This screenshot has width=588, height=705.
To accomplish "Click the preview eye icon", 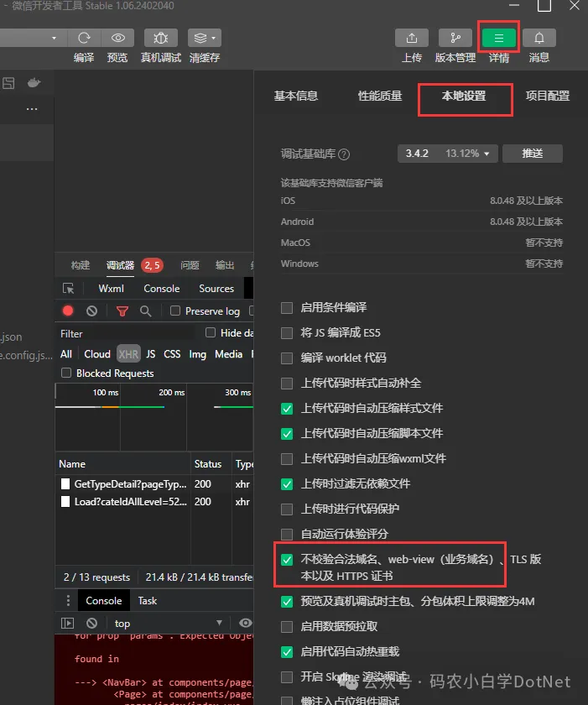I will pos(117,39).
